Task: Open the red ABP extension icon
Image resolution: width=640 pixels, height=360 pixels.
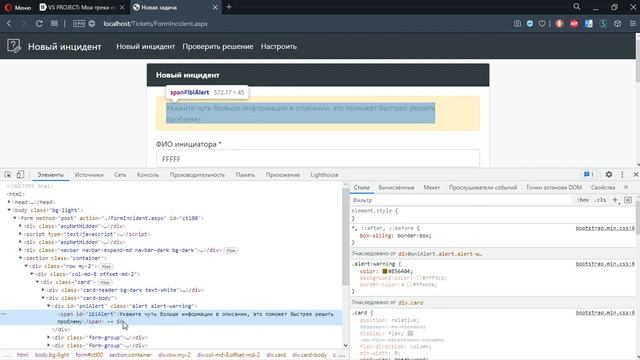Action: [574, 24]
